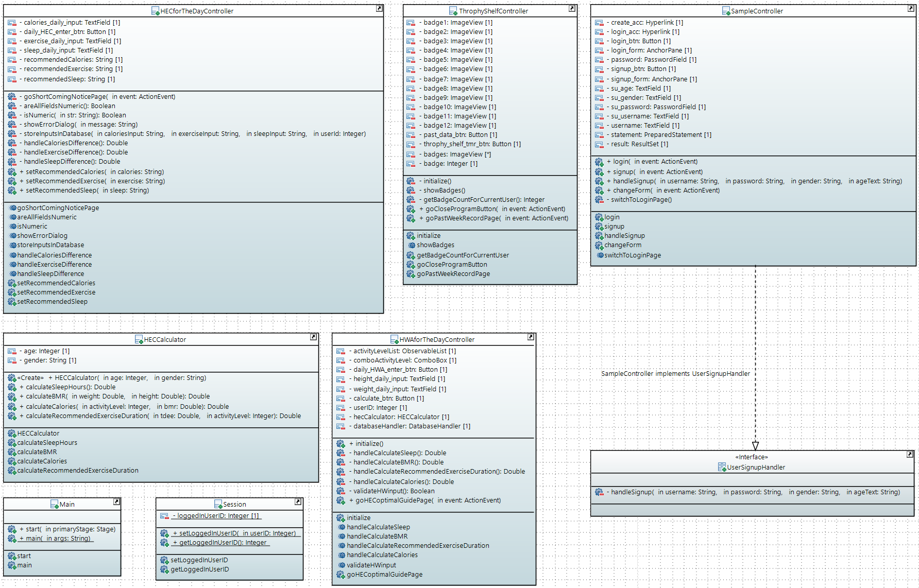Click the HECforTheDayController class icon
Viewport: 919px width, 588px height.
[x=155, y=11]
